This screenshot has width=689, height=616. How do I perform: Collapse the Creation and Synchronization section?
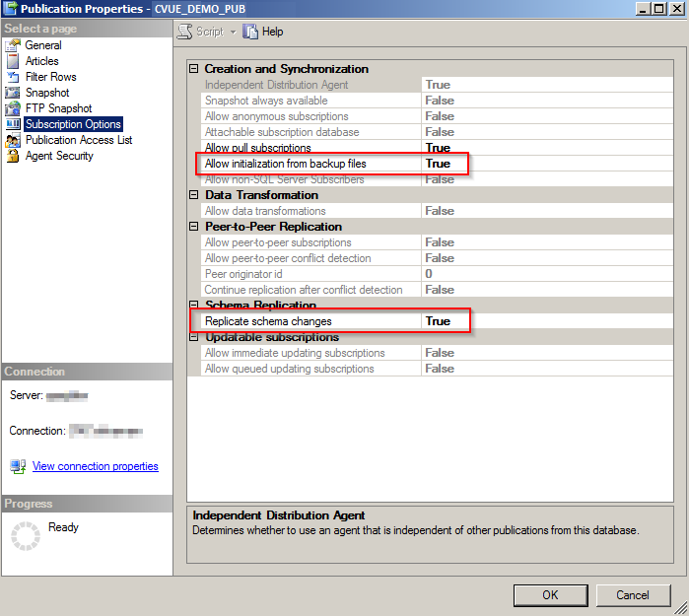194,69
